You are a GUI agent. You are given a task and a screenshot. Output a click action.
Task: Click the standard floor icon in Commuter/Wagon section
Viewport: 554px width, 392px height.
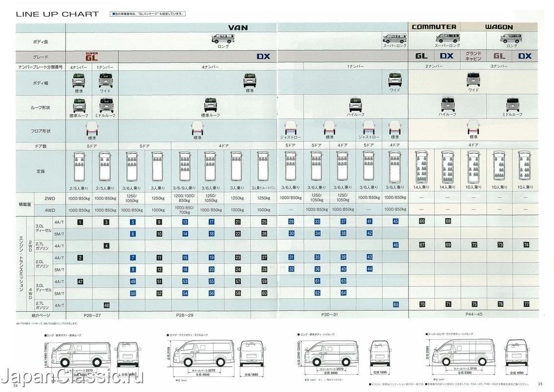(473, 127)
